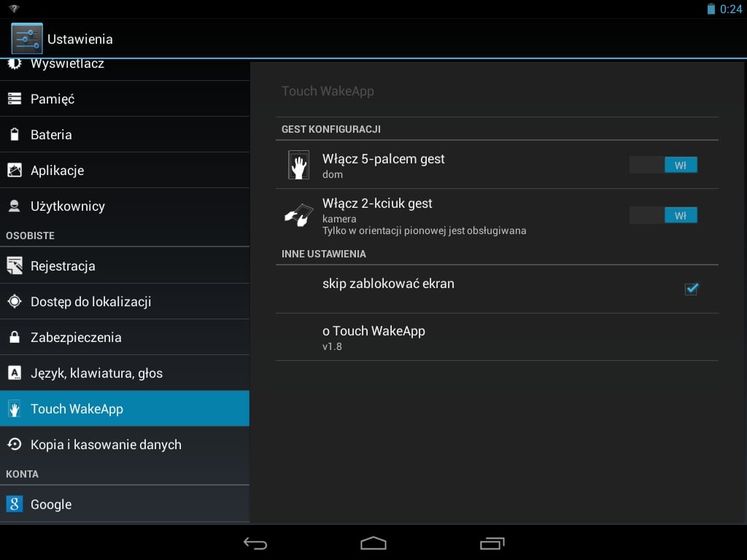The image size is (747, 560).
Task: Select Touch WakeApp sidebar entry
Action: click(x=125, y=408)
